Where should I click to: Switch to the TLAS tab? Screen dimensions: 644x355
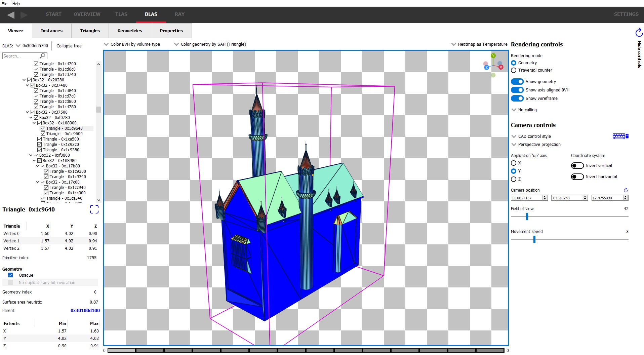(x=121, y=14)
